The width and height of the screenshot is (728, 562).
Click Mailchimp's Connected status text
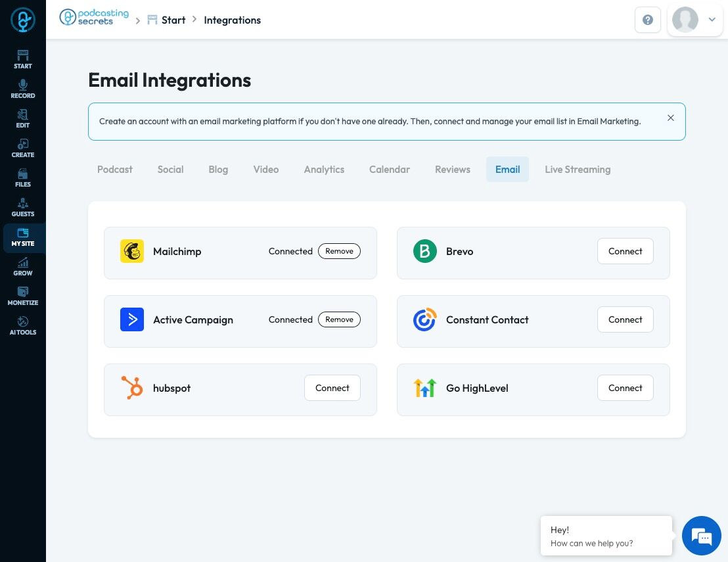pos(290,251)
